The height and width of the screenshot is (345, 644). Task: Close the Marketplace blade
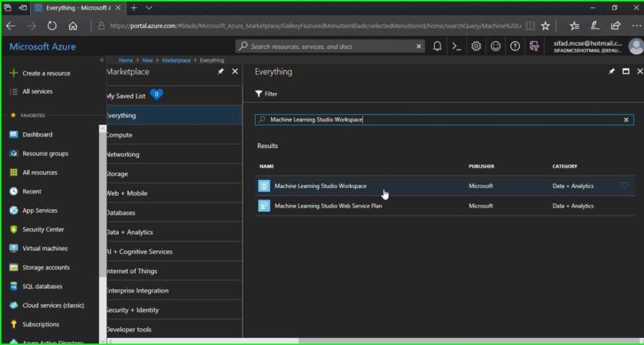point(235,72)
